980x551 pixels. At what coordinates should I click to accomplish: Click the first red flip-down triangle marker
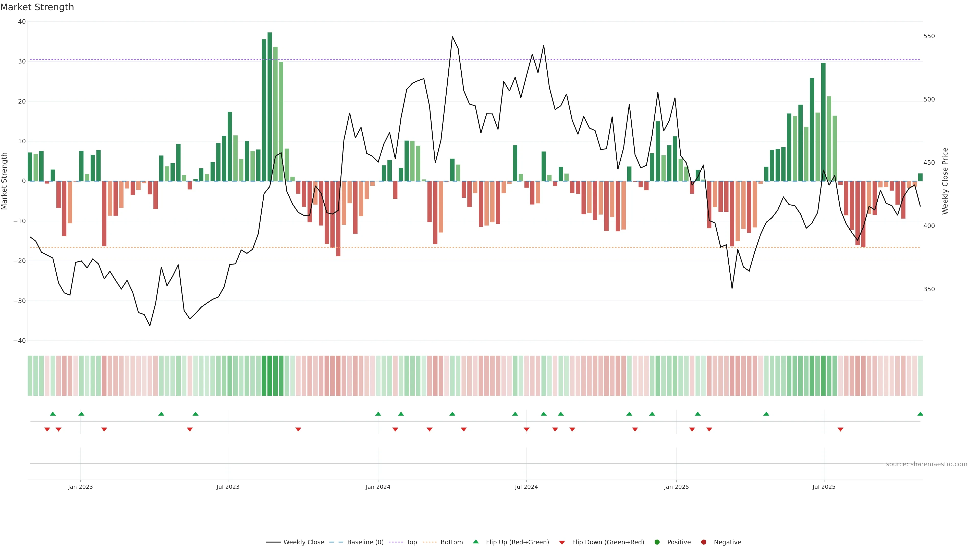[x=47, y=429]
